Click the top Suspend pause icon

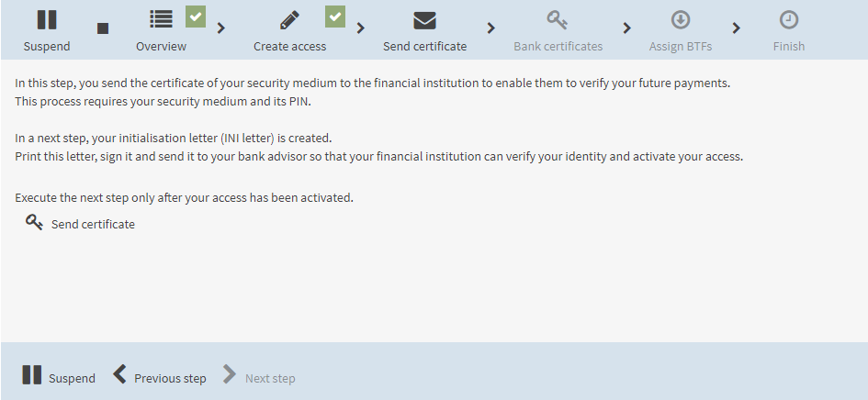pyautogui.click(x=47, y=20)
